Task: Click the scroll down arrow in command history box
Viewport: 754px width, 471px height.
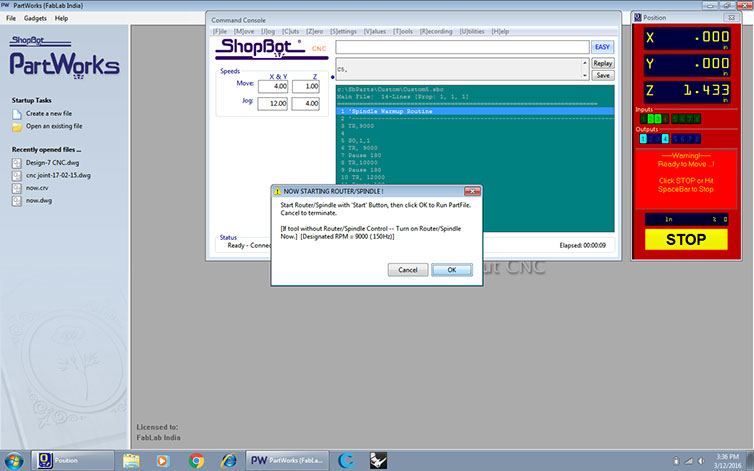Action: coord(585,76)
